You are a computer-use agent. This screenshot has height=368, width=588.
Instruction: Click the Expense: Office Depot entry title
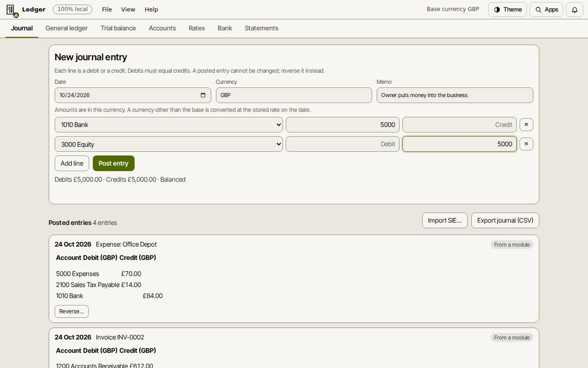[x=126, y=244]
